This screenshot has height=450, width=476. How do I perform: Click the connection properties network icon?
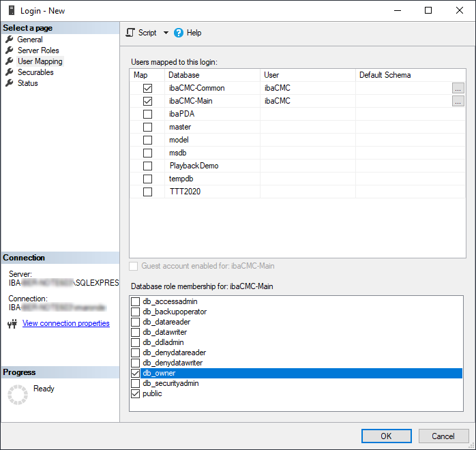click(x=12, y=324)
